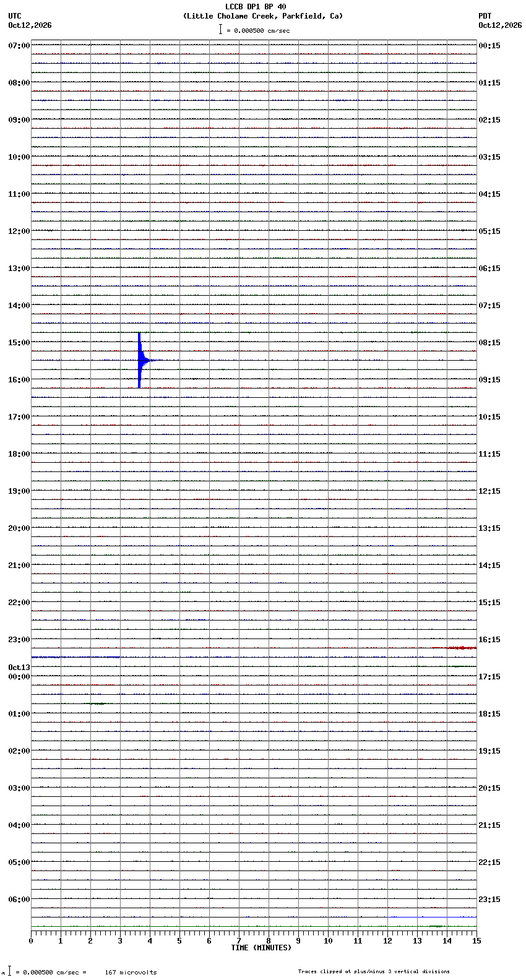Click the 15 minute axis tick label

476,941
